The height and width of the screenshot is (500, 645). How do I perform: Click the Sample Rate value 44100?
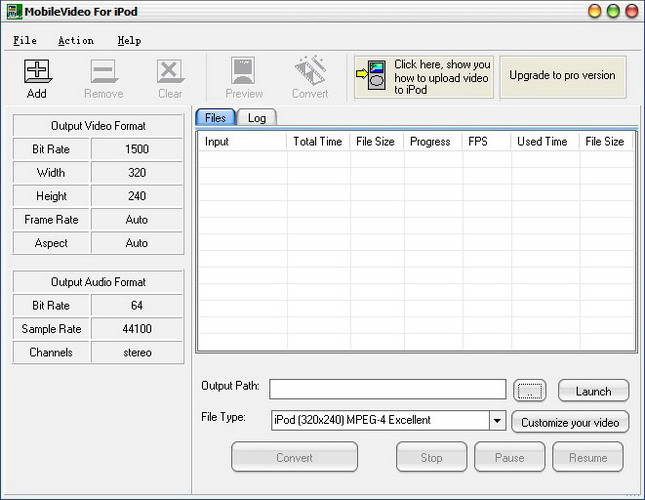click(x=137, y=329)
